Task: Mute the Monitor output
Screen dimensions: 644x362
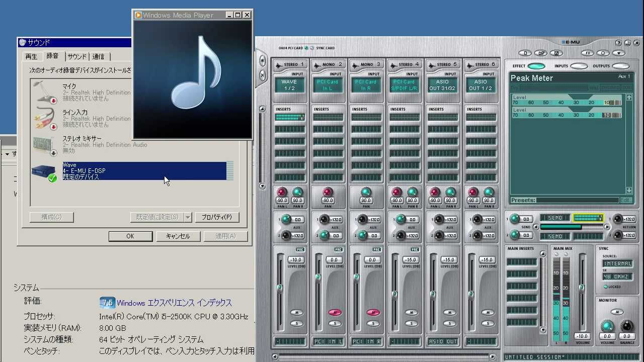Action: (x=616, y=312)
